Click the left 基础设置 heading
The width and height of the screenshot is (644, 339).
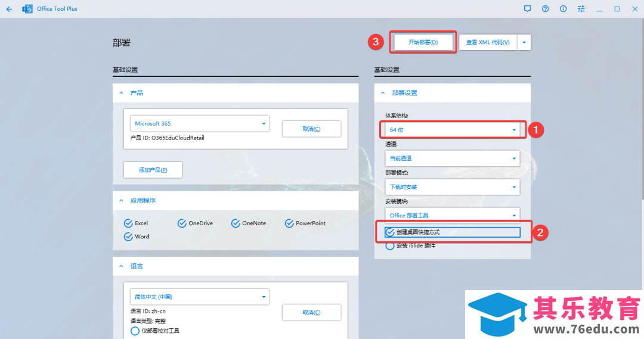click(125, 70)
